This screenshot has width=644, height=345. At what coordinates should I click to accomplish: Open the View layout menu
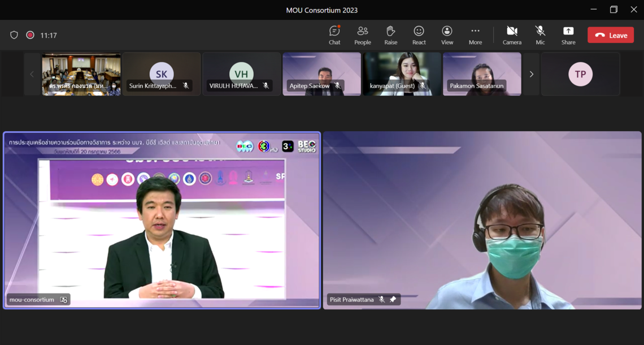447,34
